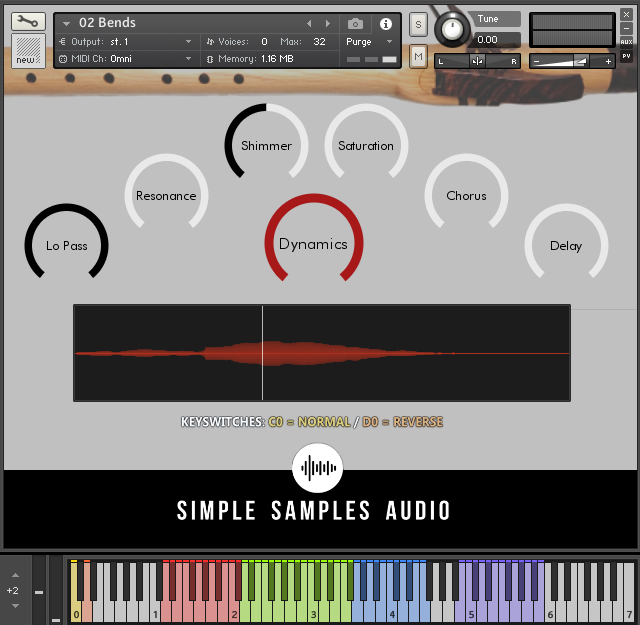Click the pan L-R slider
Image resolution: width=640 pixels, height=625 pixels.
click(477, 61)
